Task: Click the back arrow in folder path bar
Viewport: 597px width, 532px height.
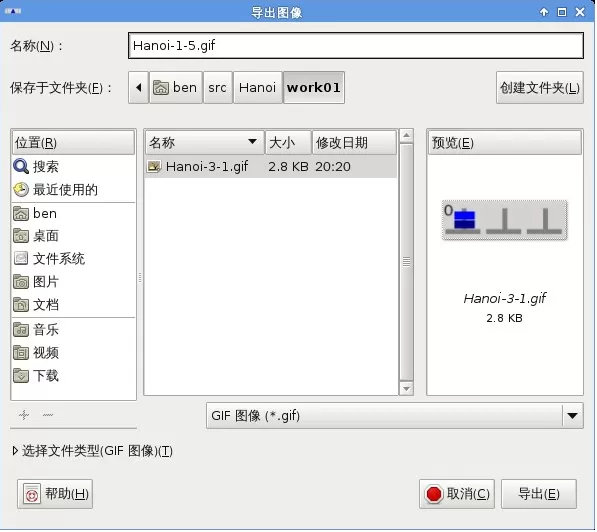Action: [x=138, y=88]
